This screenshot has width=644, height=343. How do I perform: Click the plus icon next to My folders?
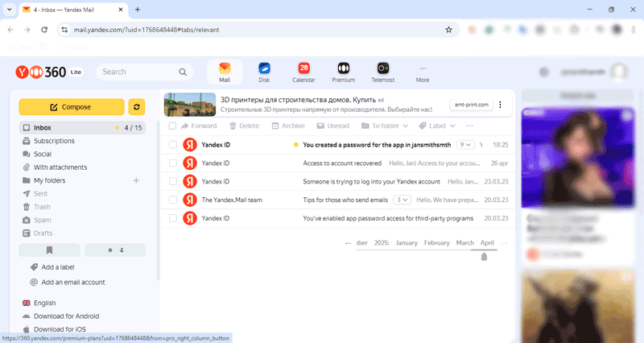click(x=136, y=180)
